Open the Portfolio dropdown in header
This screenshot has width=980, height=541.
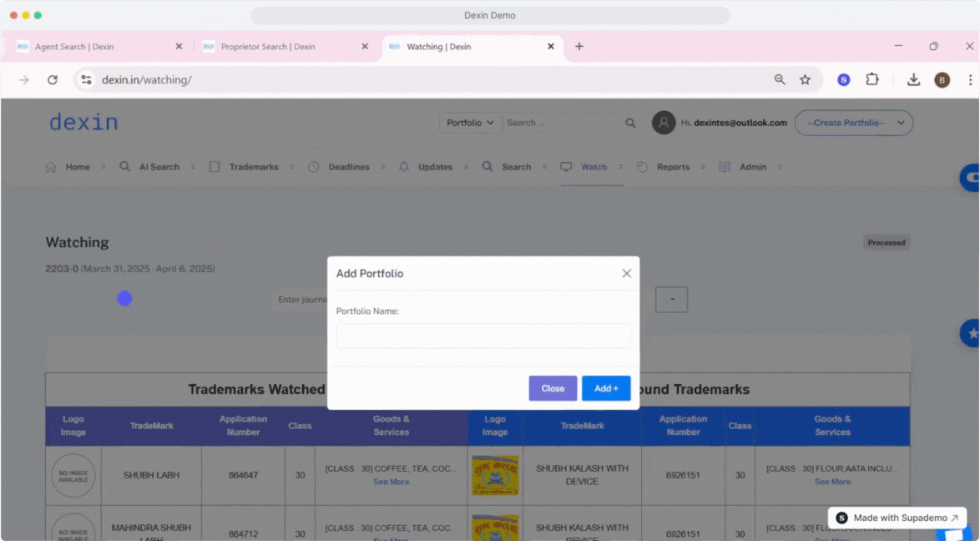point(470,123)
